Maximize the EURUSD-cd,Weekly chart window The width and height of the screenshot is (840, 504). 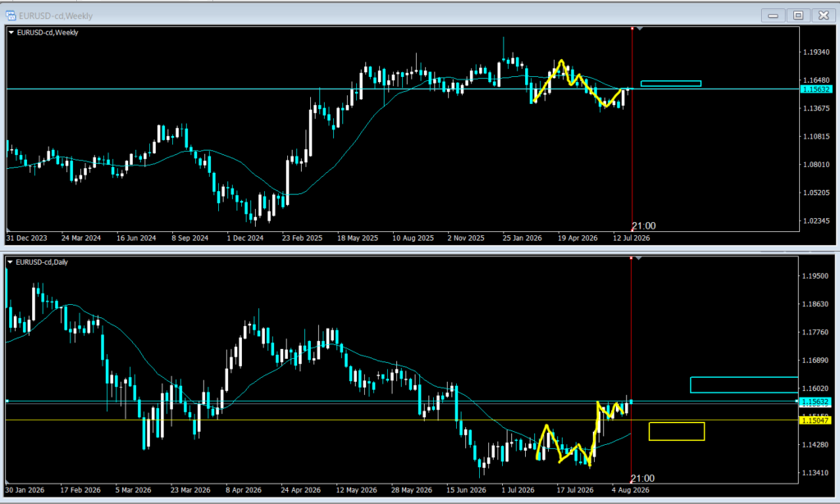tap(797, 16)
